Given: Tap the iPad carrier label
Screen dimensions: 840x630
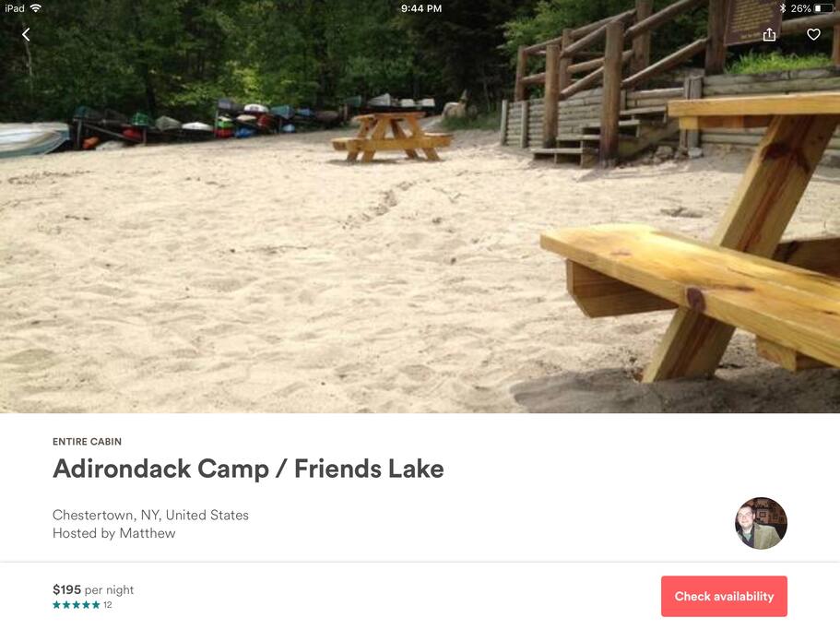Looking at the screenshot, I should coord(15,8).
